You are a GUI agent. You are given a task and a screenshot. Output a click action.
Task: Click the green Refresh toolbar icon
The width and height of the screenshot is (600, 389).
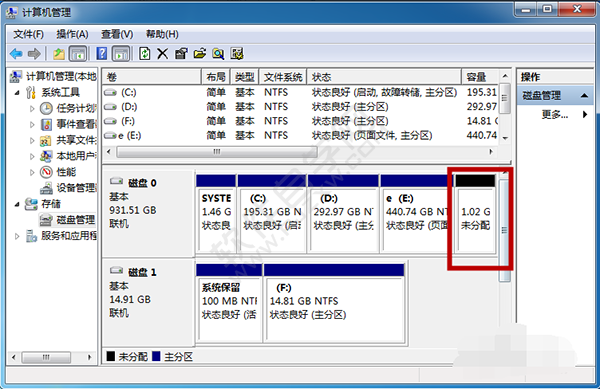[145, 54]
